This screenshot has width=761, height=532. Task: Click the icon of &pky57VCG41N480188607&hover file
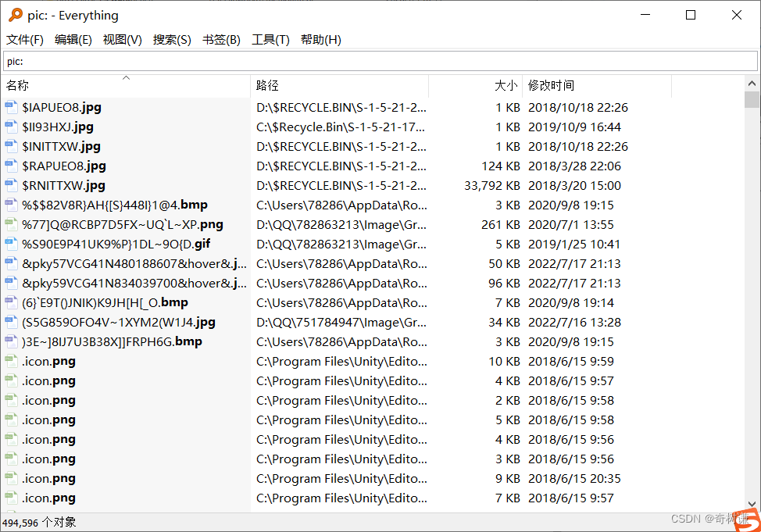point(11,263)
